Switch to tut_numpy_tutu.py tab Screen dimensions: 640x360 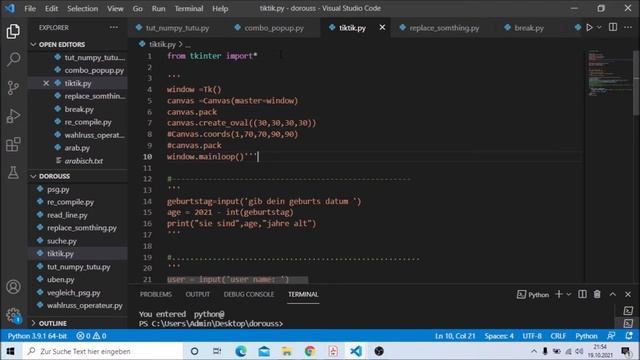coord(177,28)
